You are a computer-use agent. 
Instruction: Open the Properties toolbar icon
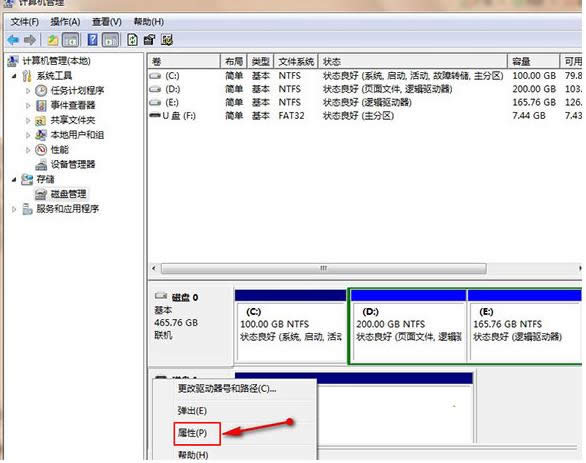[x=149, y=40]
